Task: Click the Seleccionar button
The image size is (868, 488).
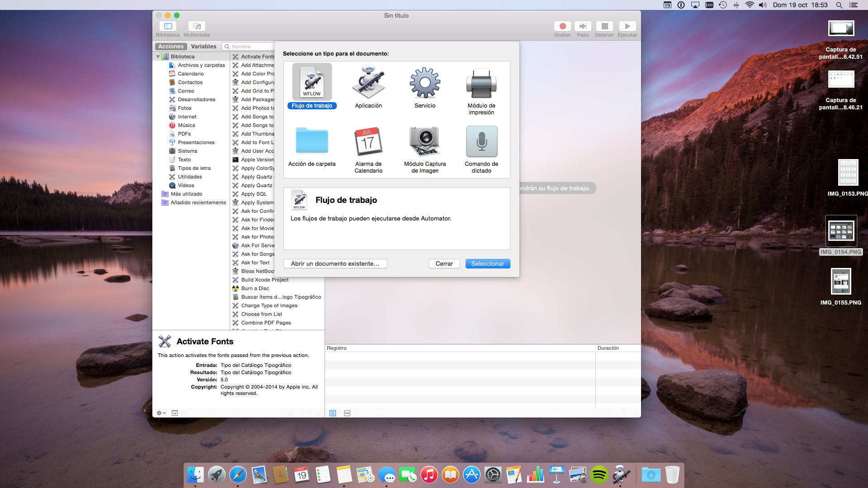Action: pos(487,263)
